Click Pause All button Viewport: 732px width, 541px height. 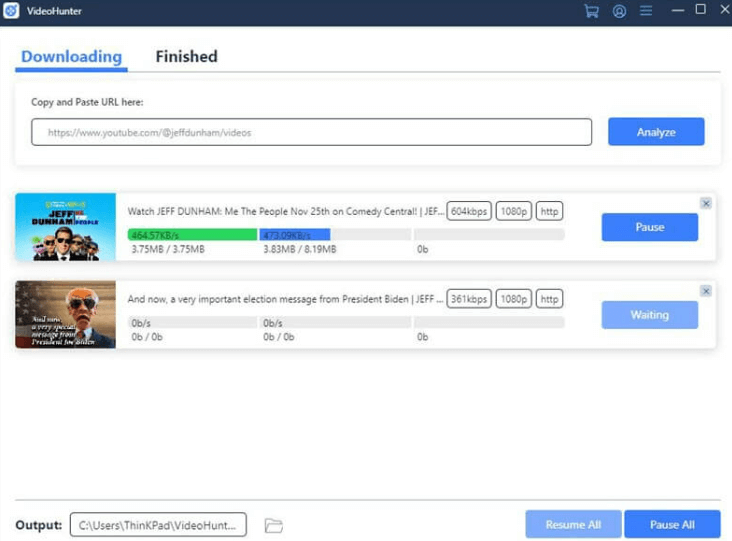(x=672, y=524)
